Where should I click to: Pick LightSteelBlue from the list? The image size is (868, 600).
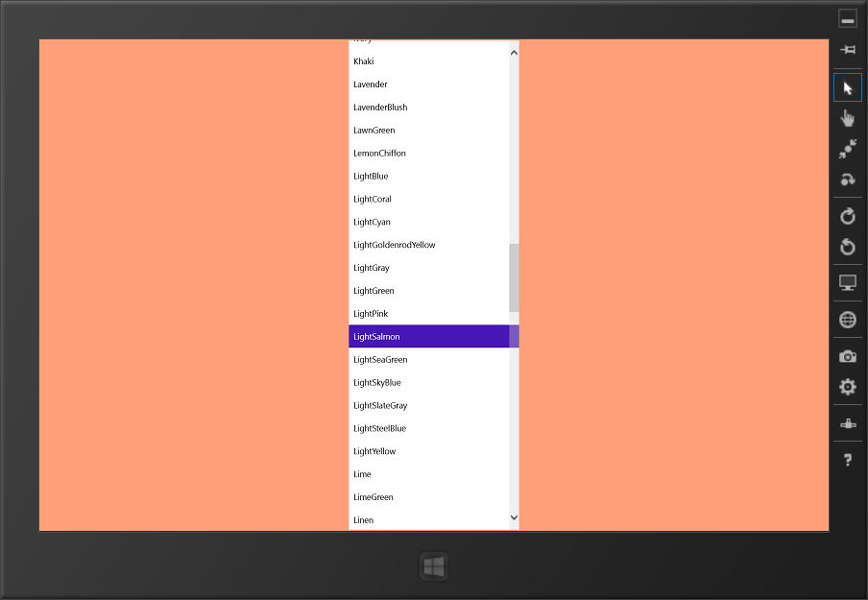coord(428,428)
